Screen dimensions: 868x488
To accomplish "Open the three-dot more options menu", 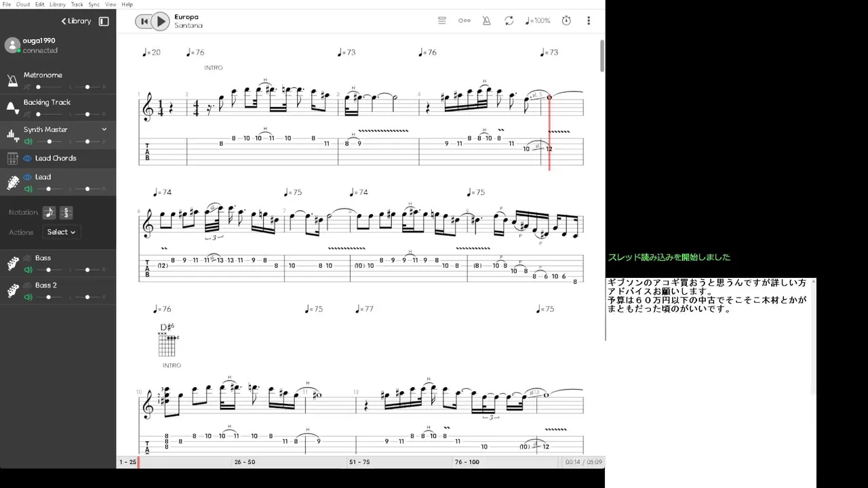I will click(x=589, y=21).
